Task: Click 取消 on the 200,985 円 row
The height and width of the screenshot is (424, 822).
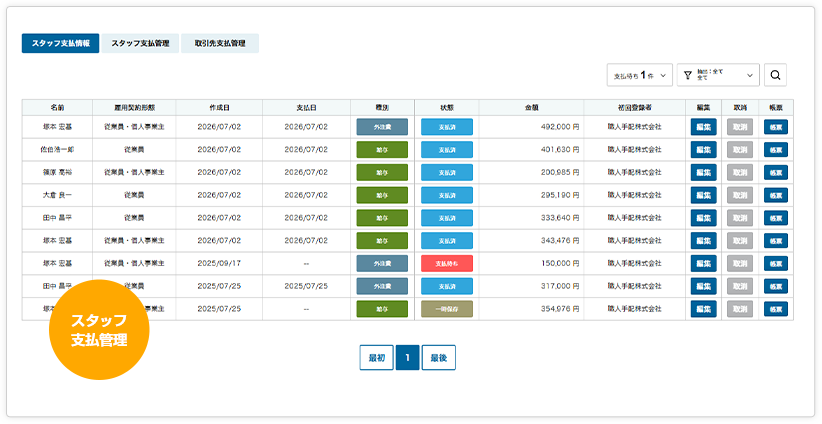Action: 740,172
